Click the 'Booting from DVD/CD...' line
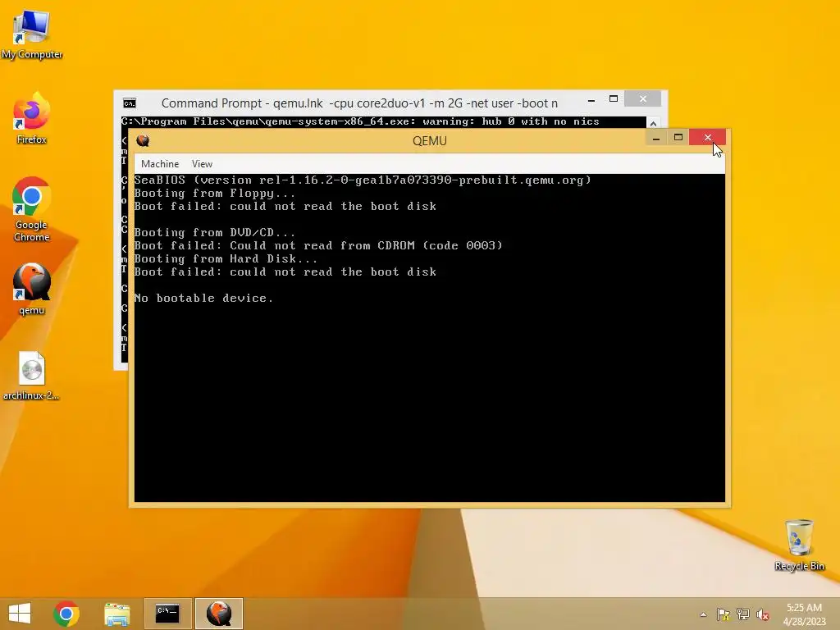The image size is (840, 630). point(214,232)
